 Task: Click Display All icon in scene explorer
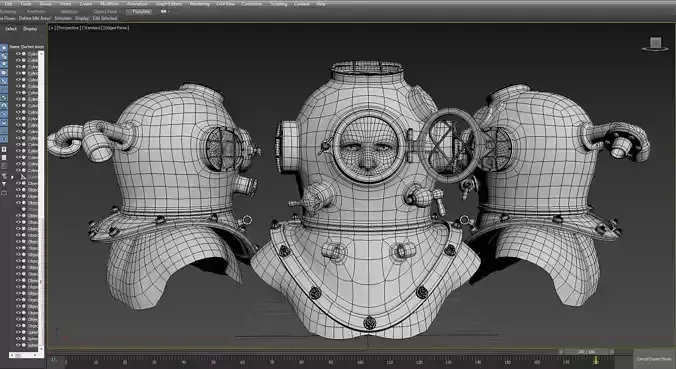[4, 149]
